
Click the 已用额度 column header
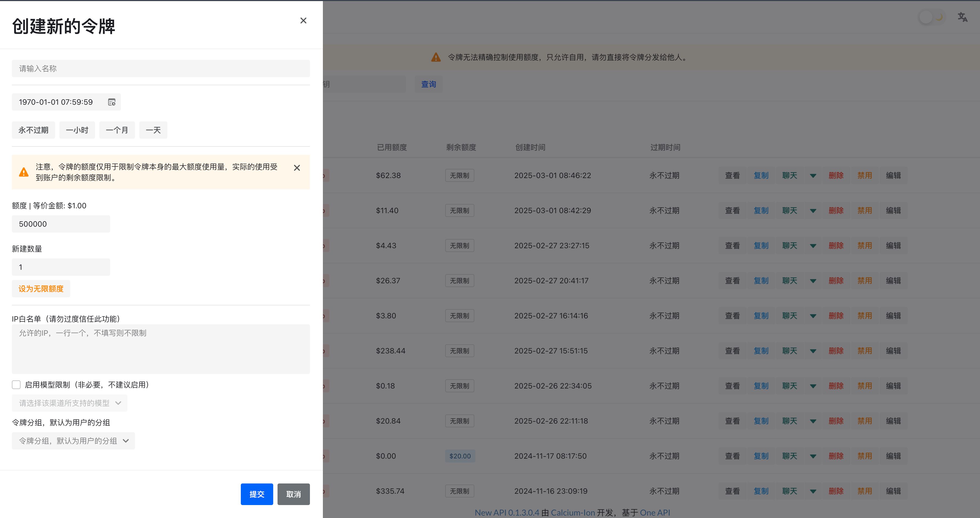(392, 148)
